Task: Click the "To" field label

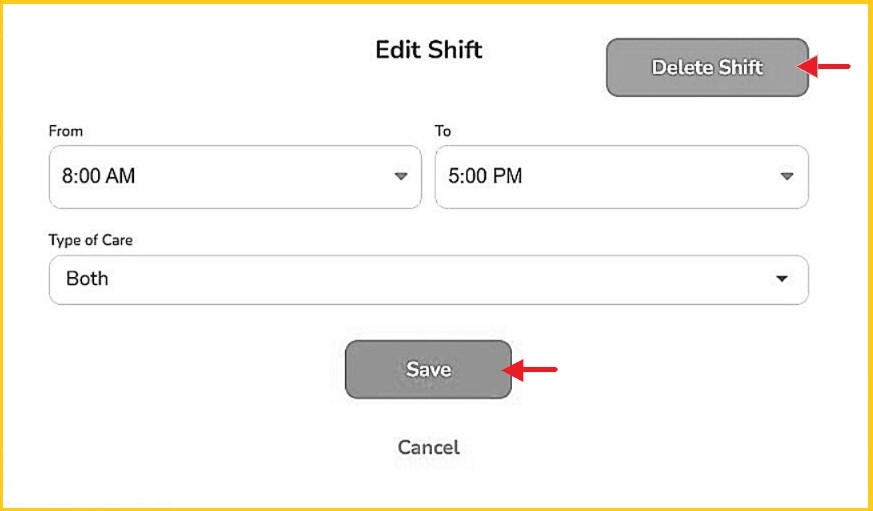Action: pos(443,131)
